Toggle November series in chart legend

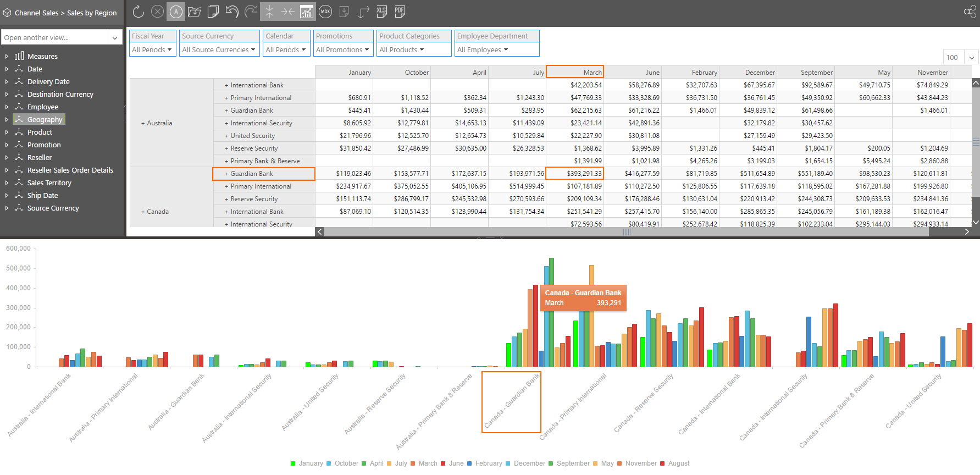point(637,463)
